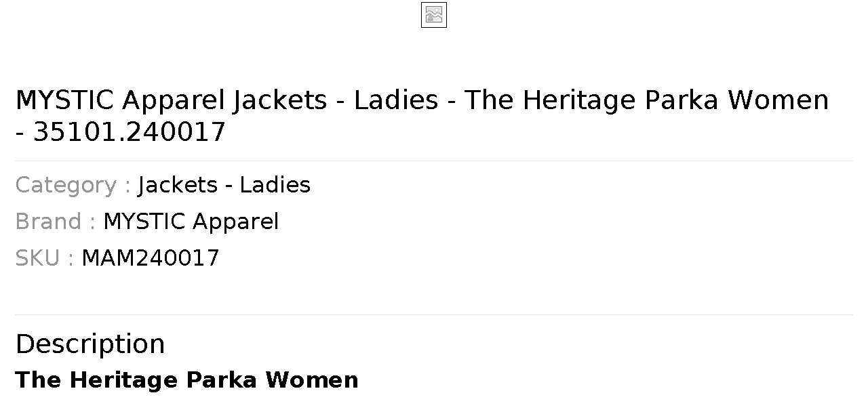Click the Description section heading
The image size is (868, 412).
click(x=90, y=344)
